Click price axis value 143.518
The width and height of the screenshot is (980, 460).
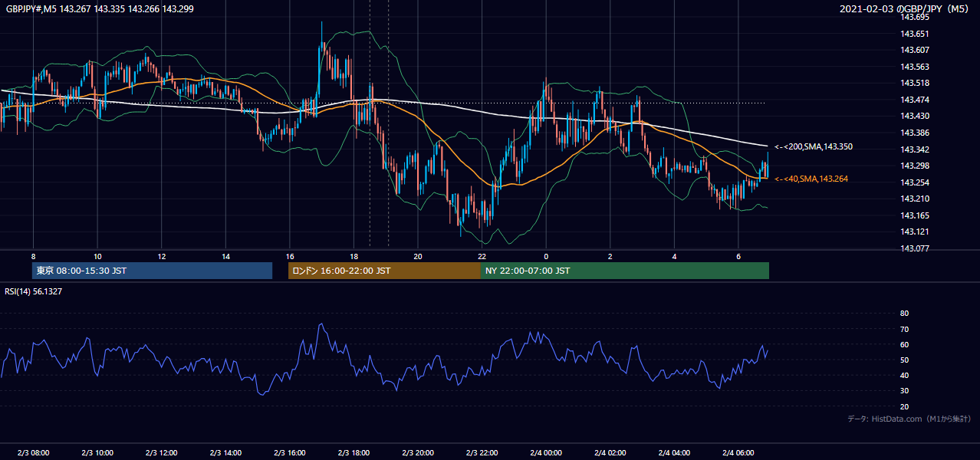[x=916, y=83]
